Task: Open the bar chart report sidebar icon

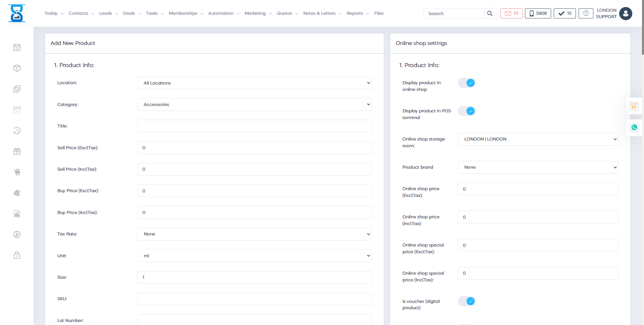Action: coord(17,214)
